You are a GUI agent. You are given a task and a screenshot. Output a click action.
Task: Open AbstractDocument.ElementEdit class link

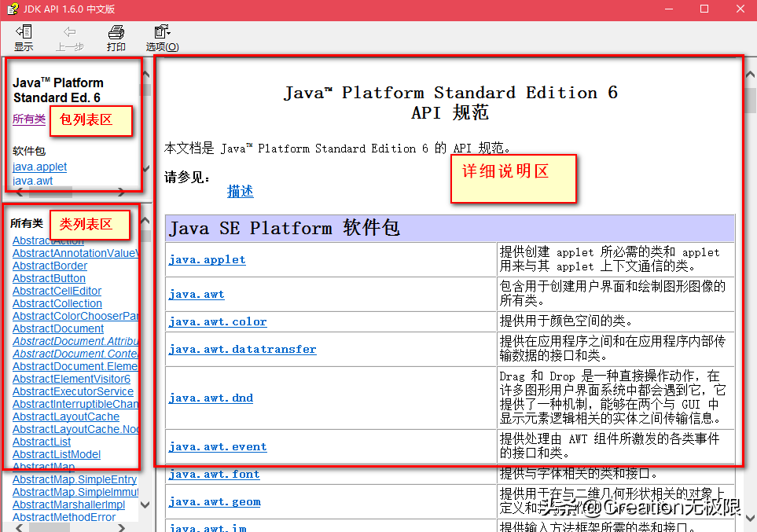[x=75, y=366]
